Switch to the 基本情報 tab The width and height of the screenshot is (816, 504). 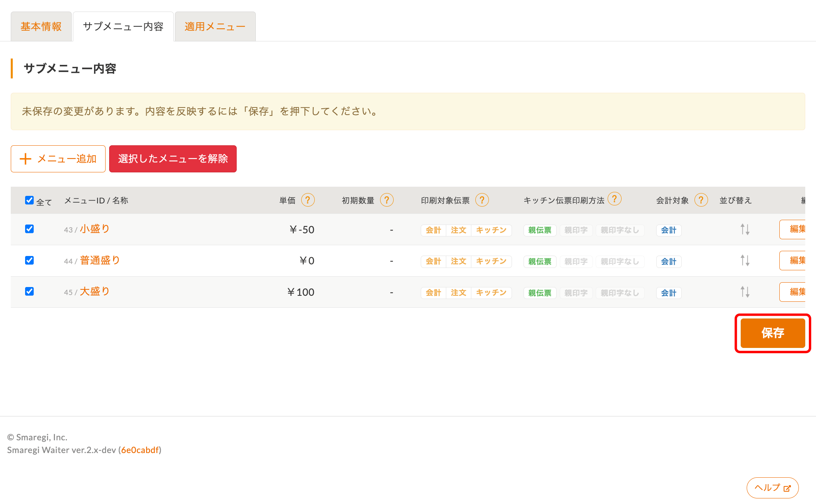coord(41,27)
